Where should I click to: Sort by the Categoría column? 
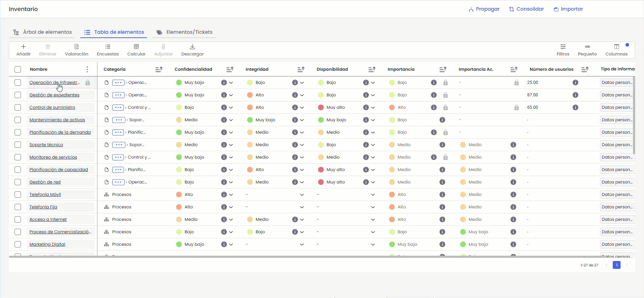pyautogui.click(x=159, y=69)
